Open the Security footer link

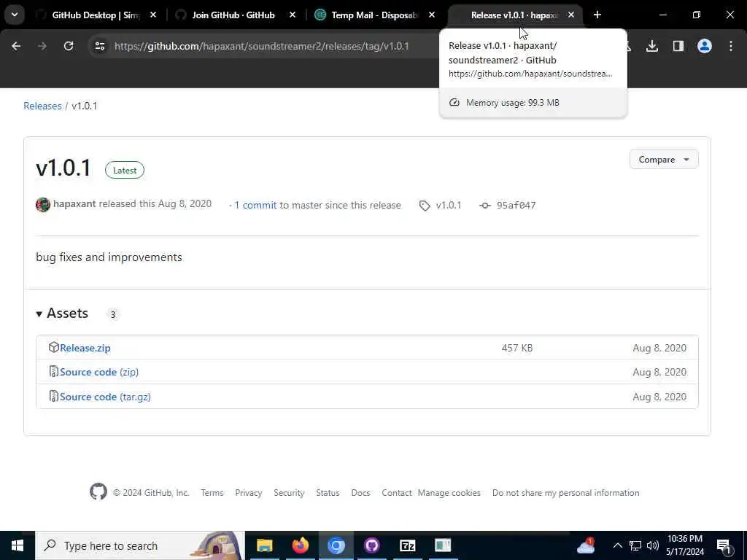pos(289,493)
